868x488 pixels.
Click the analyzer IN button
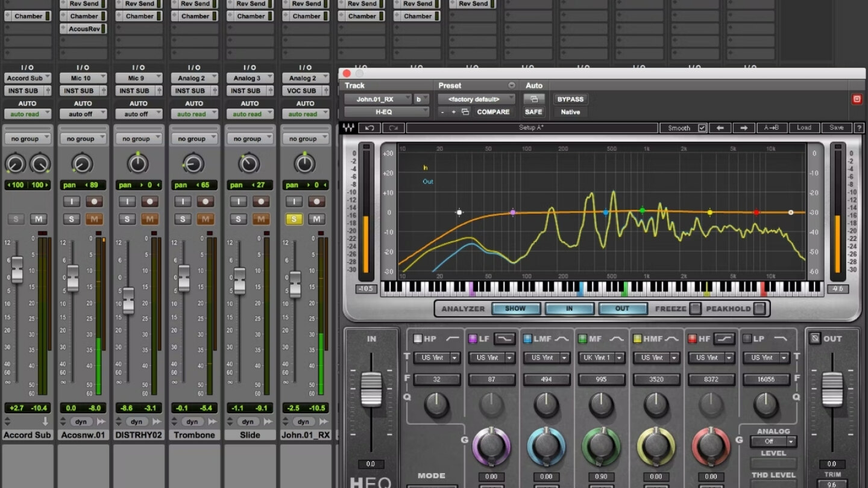pos(569,308)
